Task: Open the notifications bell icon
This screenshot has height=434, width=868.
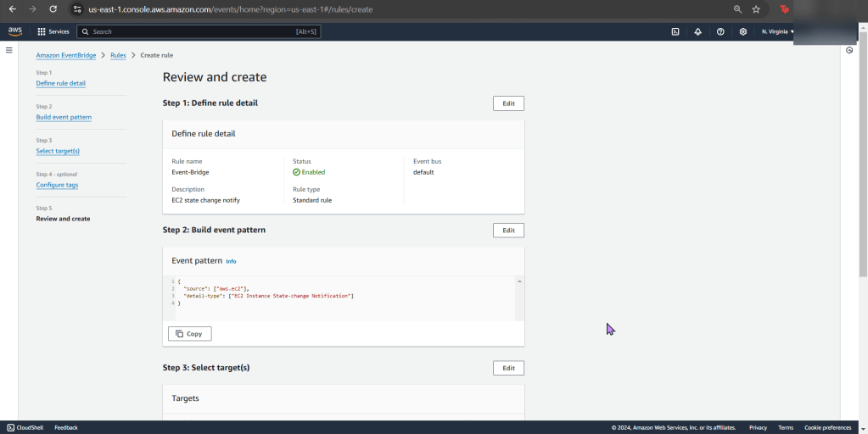Action: tap(697, 31)
